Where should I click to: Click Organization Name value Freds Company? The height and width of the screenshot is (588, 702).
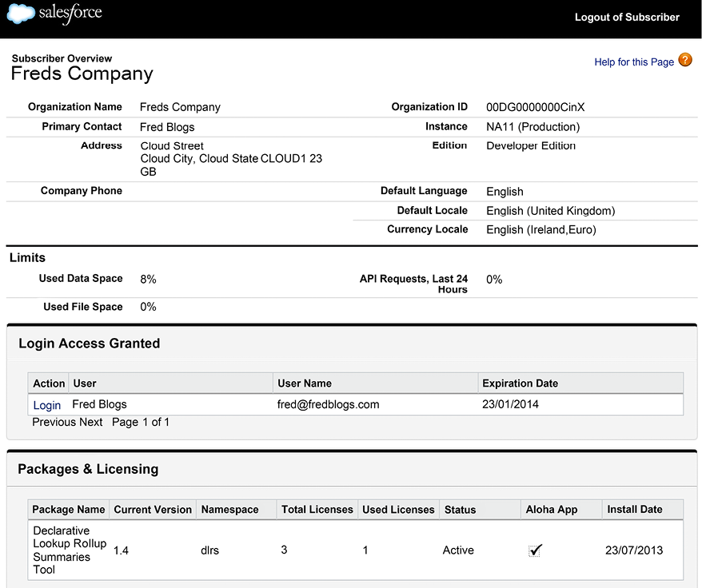(180, 107)
